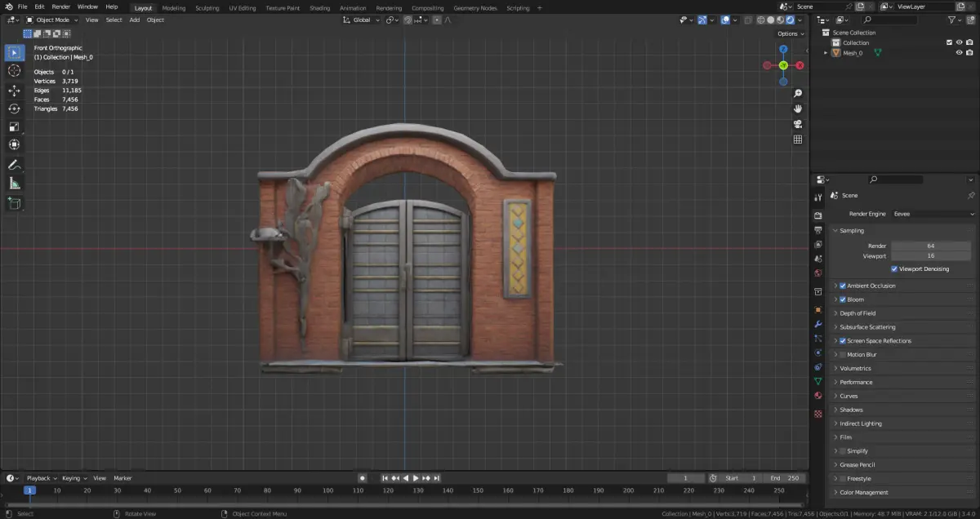Disable Ambient Occlusion checkbox
The image size is (980, 519).
click(x=843, y=286)
